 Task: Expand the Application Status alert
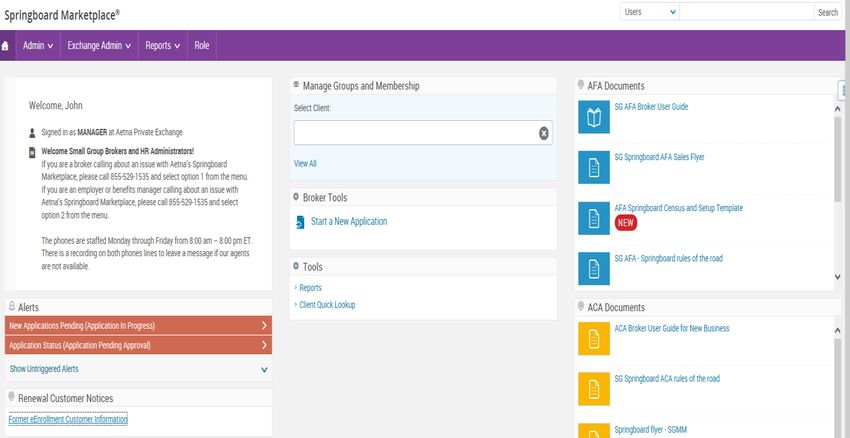coord(138,345)
